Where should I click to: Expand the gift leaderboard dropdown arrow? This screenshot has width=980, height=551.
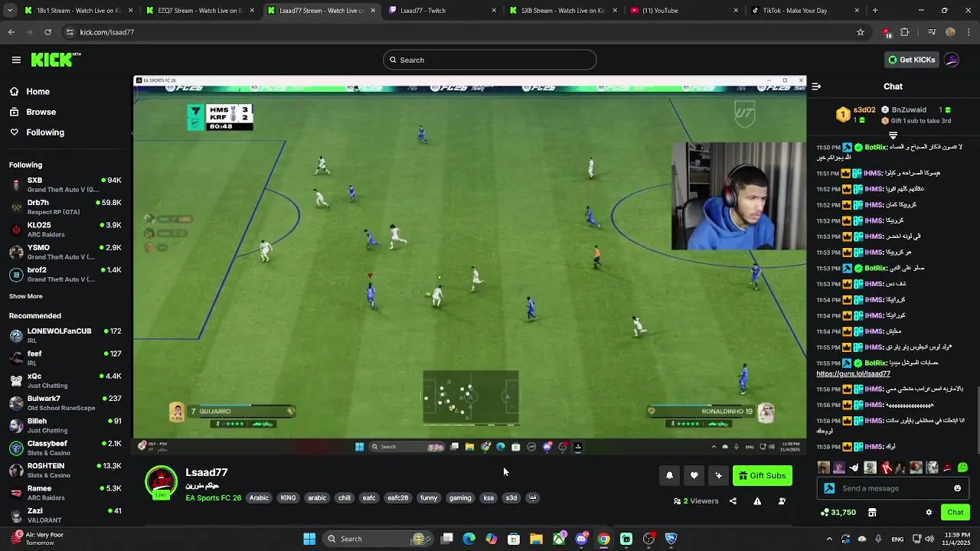[x=893, y=135]
